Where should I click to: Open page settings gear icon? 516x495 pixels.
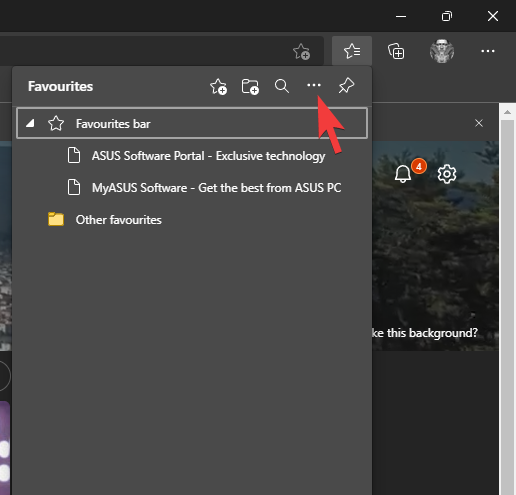pyautogui.click(x=447, y=174)
